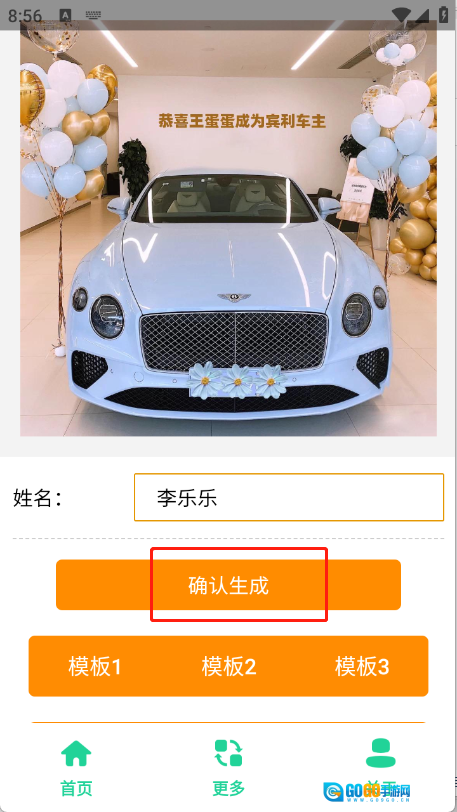The height and width of the screenshot is (812, 457).
Task: Switch to 模板2 template
Action: [228, 666]
